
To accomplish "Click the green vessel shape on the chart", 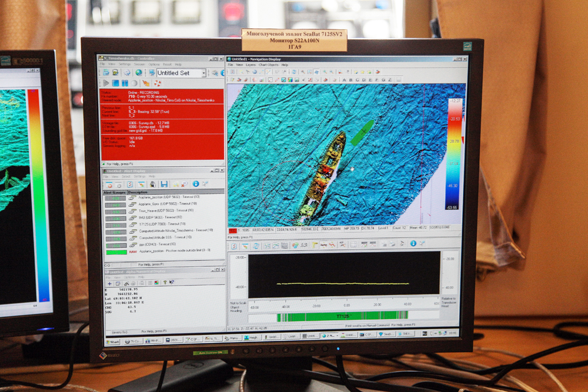I will [362, 132].
